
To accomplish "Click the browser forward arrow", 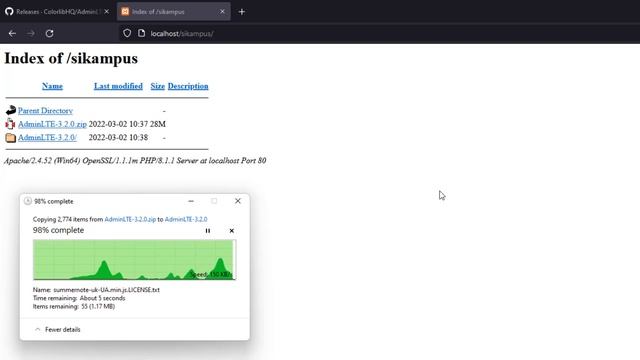I will point(31,33).
